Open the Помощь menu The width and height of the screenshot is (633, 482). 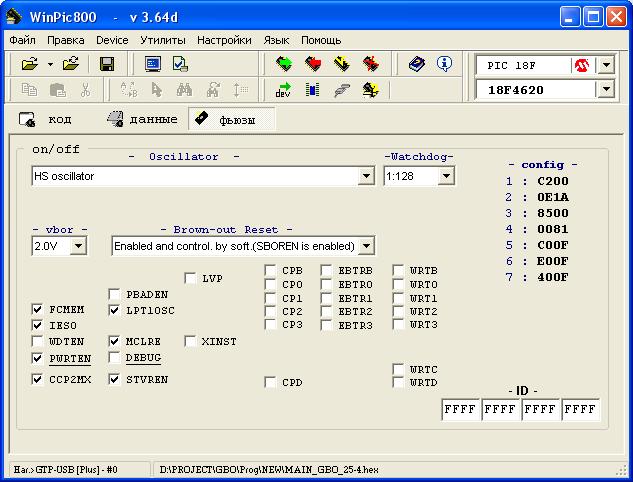[x=321, y=40]
